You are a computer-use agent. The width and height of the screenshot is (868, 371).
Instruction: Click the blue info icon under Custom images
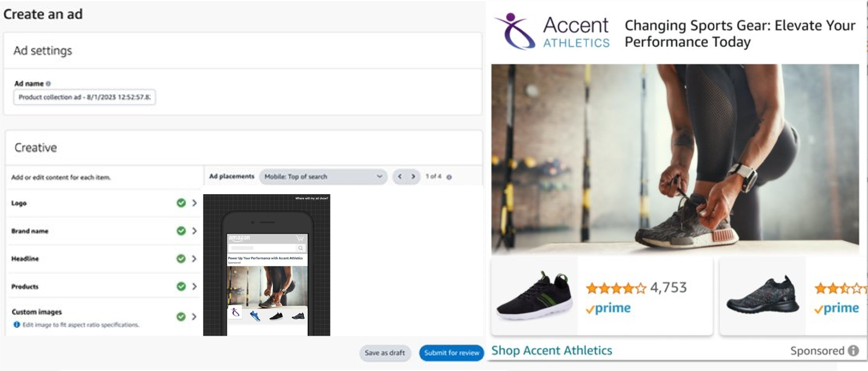pos(16,324)
